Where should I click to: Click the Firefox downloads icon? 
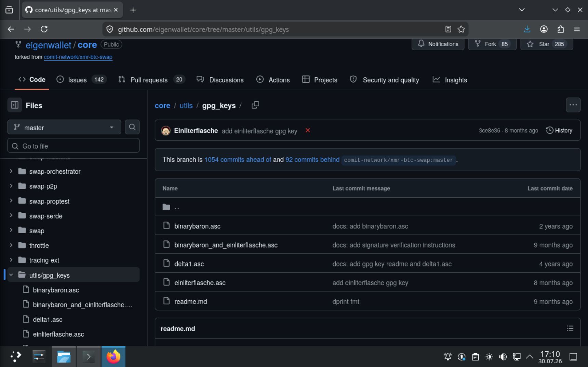point(527,29)
